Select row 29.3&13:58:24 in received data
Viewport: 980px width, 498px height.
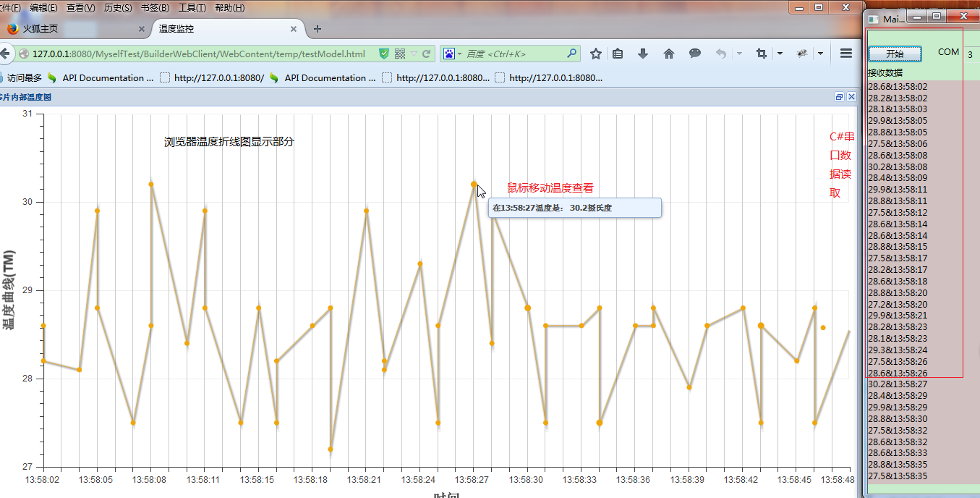coord(897,350)
